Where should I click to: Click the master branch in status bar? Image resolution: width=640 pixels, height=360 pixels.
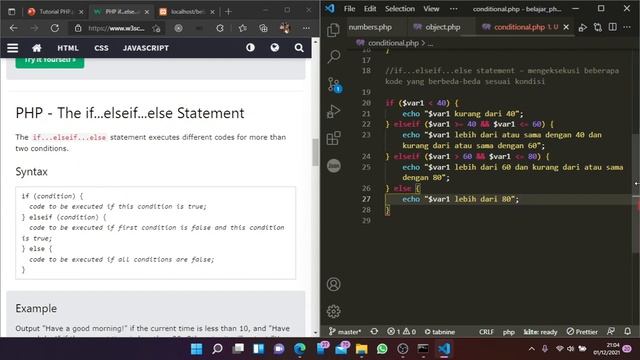point(345,331)
